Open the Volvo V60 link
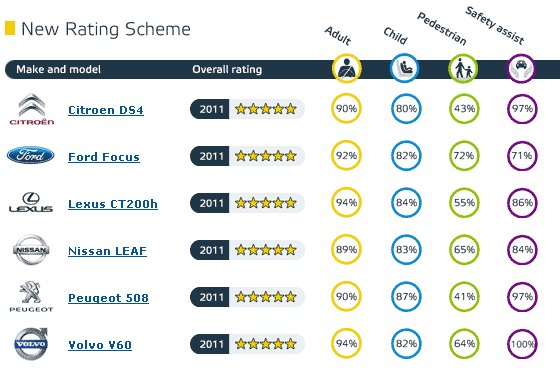 [100, 345]
